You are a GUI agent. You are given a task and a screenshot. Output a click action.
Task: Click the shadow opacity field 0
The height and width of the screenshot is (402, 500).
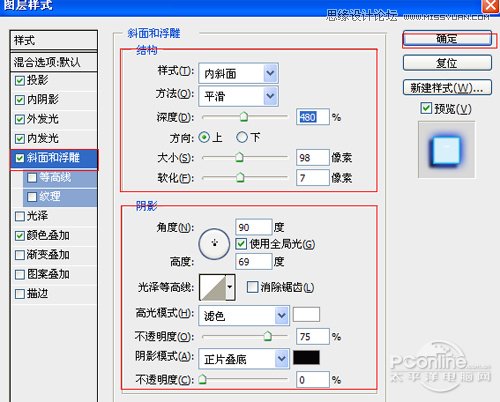pyautogui.click(x=313, y=380)
